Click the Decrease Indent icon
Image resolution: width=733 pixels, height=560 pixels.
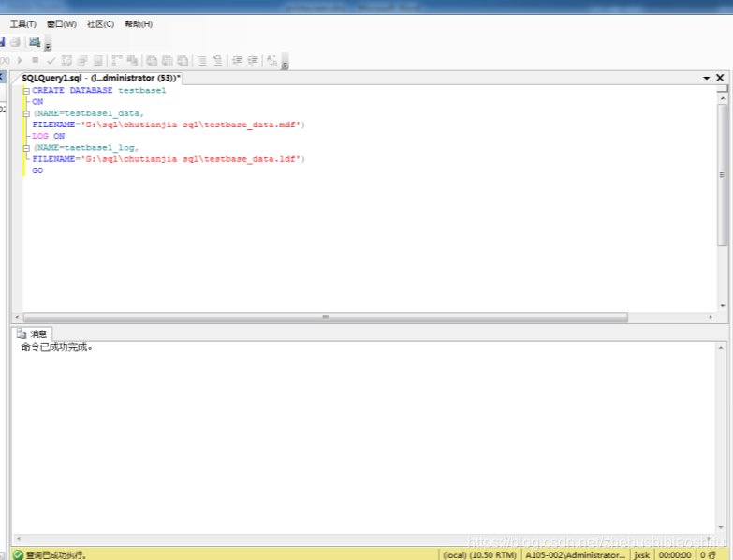click(237, 60)
